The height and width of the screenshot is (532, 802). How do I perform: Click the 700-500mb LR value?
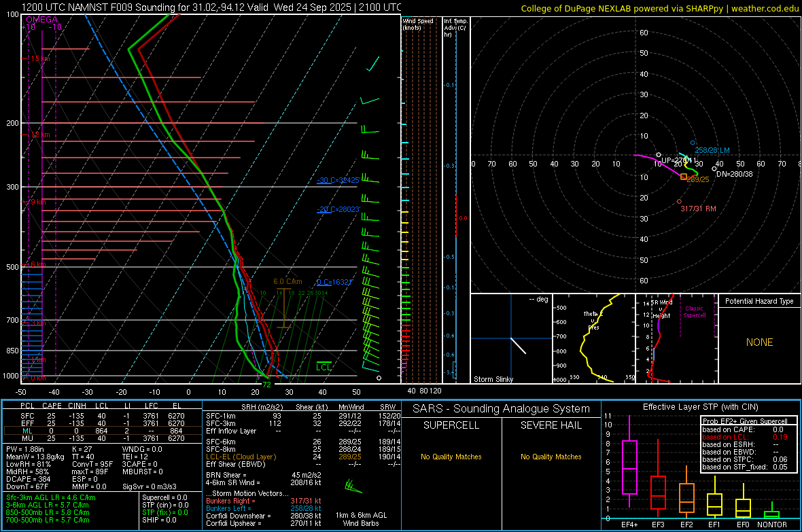pyautogui.click(x=48, y=520)
